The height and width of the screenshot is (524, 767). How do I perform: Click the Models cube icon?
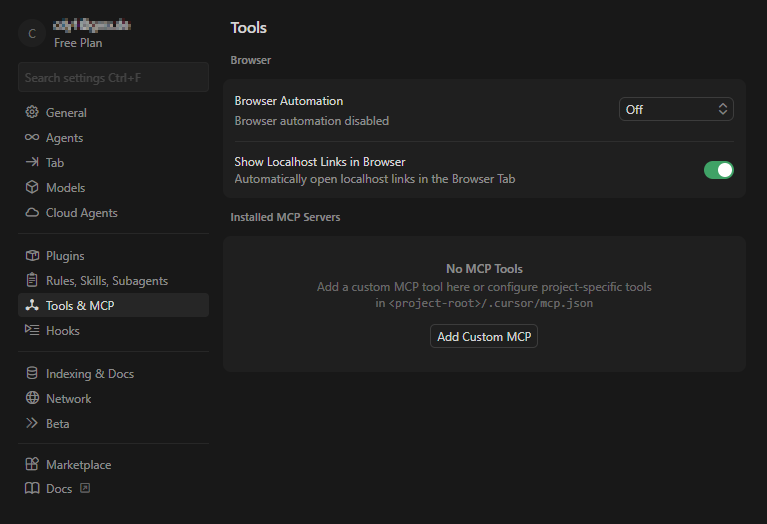32,188
